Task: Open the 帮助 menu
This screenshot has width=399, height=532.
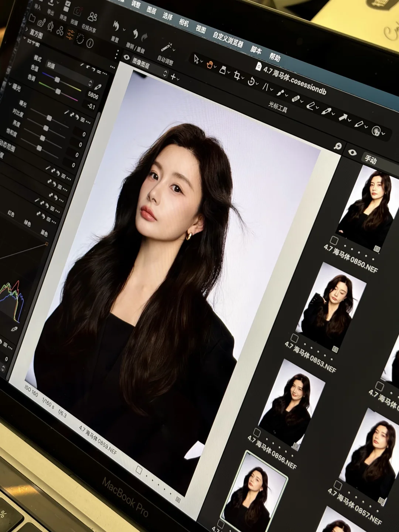Action: pyautogui.click(x=275, y=57)
